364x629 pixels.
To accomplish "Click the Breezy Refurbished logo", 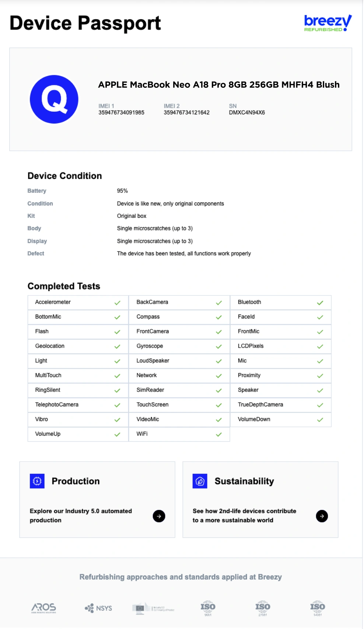I will tap(328, 23).
